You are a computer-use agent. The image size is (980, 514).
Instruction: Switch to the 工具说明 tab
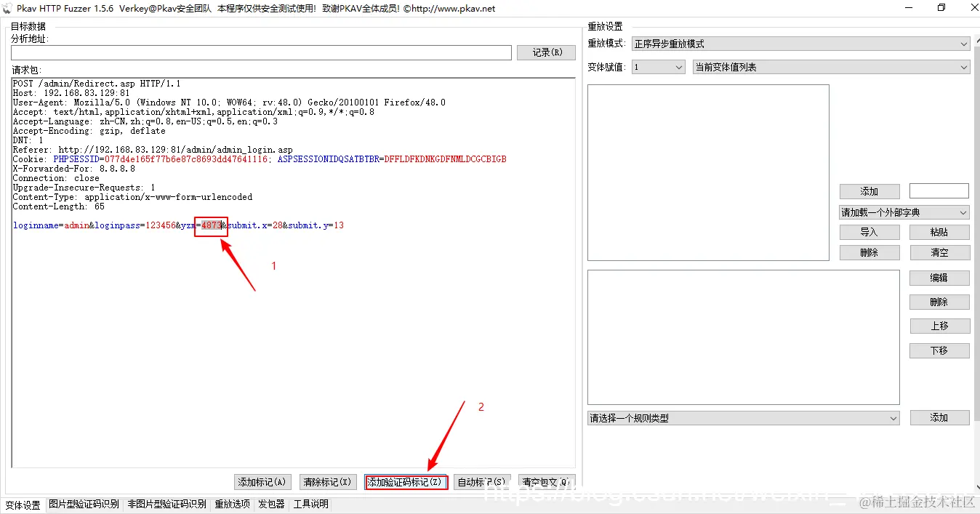coord(310,504)
